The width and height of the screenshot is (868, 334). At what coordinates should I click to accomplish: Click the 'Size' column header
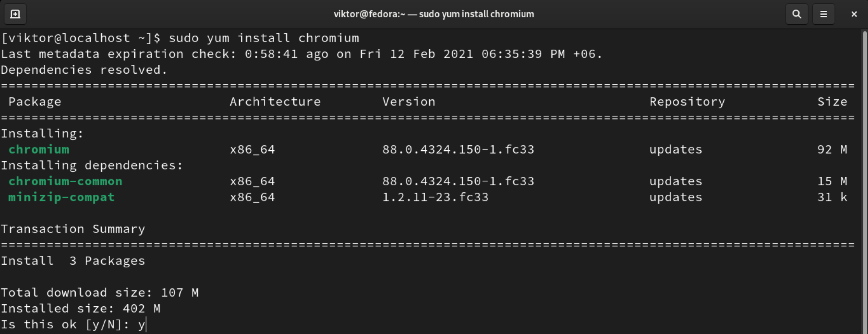click(x=832, y=102)
